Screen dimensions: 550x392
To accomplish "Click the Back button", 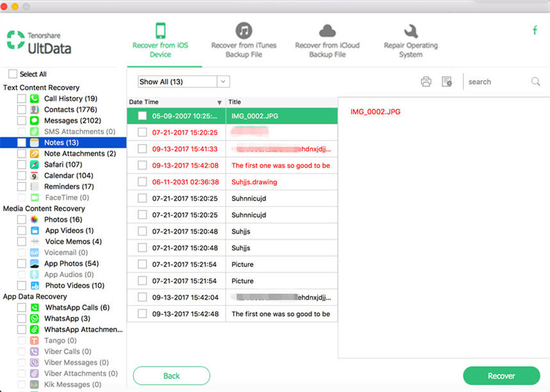I will 172,376.
